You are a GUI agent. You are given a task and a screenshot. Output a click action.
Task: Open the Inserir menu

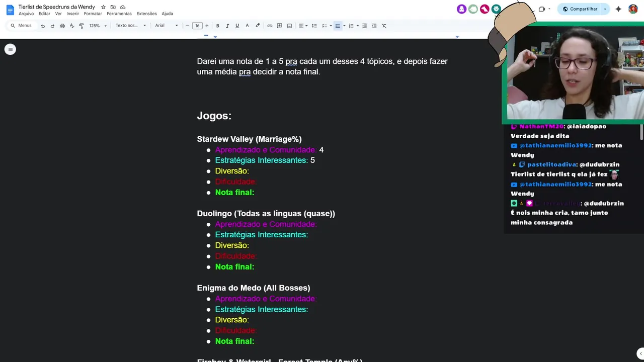pyautogui.click(x=72, y=14)
